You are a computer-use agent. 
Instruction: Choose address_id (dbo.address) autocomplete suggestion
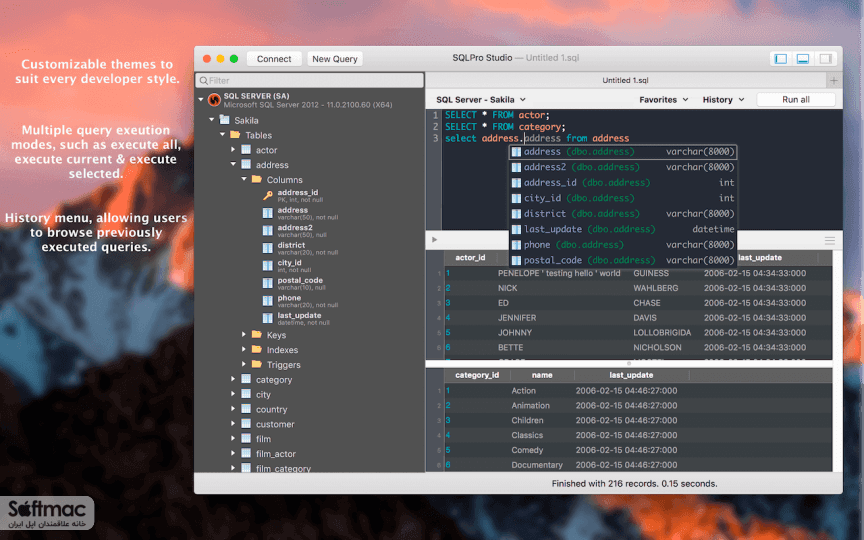(623, 183)
